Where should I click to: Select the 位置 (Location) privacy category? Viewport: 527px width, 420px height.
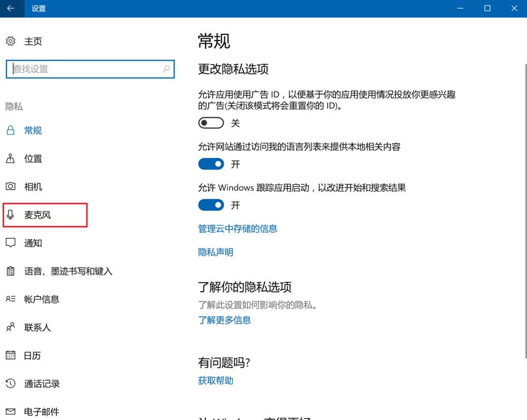33,159
